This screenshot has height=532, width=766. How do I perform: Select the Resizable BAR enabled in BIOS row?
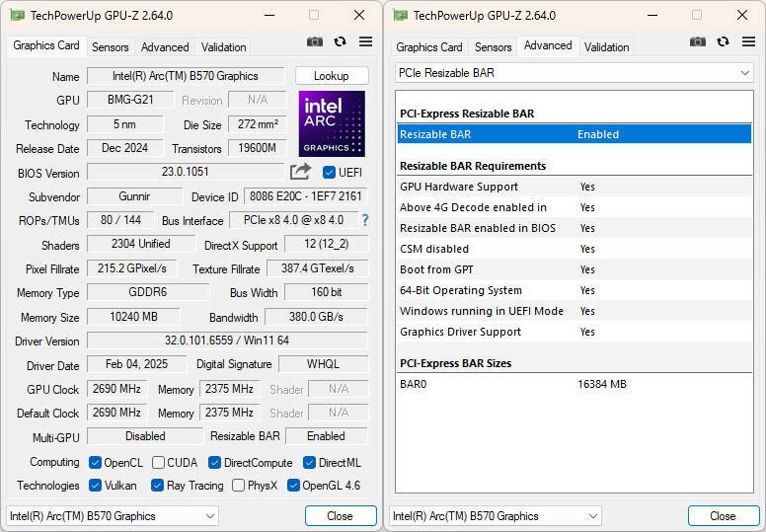click(x=574, y=228)
